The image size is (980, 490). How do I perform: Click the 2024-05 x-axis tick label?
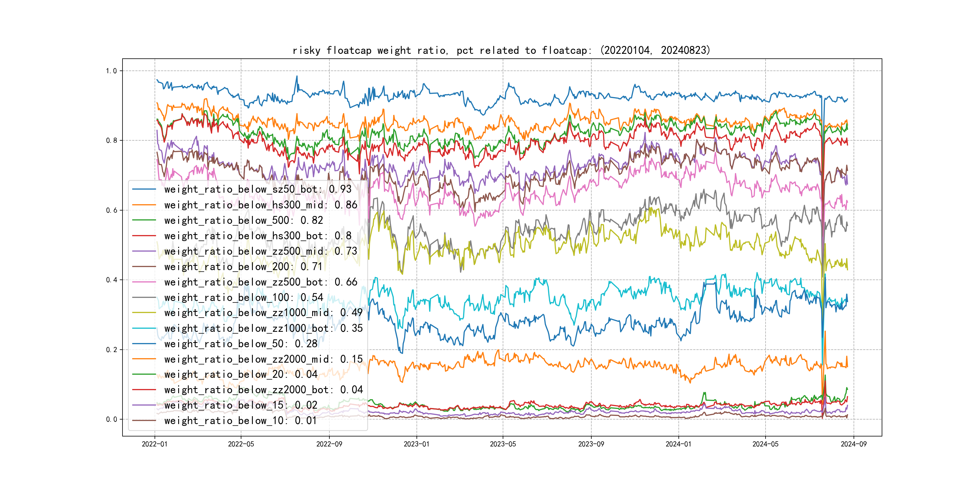[765, 444]
